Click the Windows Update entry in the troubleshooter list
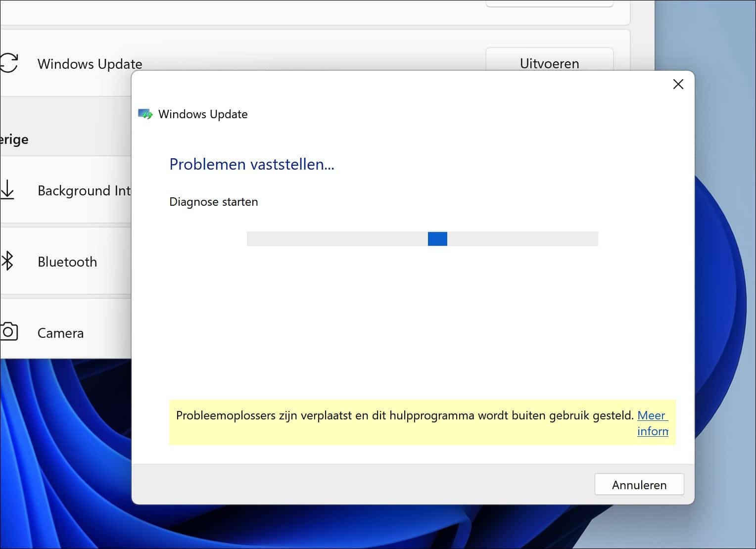The image size is (756, 549). point(90,63)
